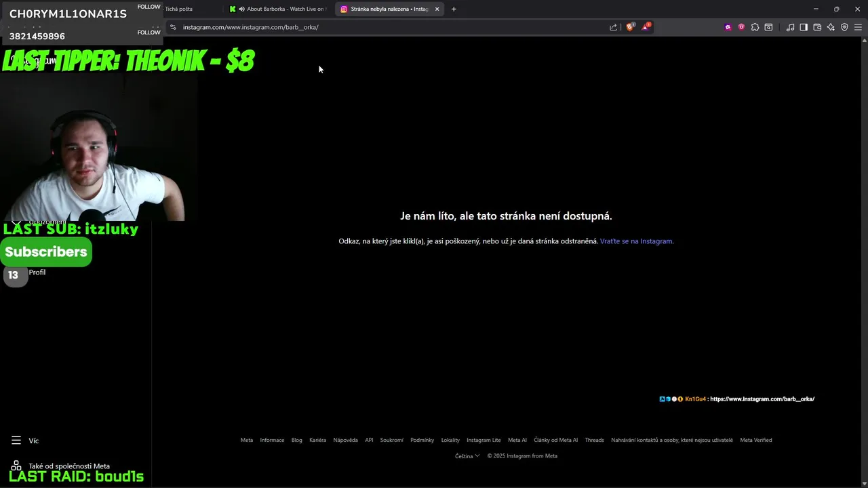Click the Vraťte se na Instagram link
Image resolution: width=868 pixels, height=488 pixels.
(637, 241)
